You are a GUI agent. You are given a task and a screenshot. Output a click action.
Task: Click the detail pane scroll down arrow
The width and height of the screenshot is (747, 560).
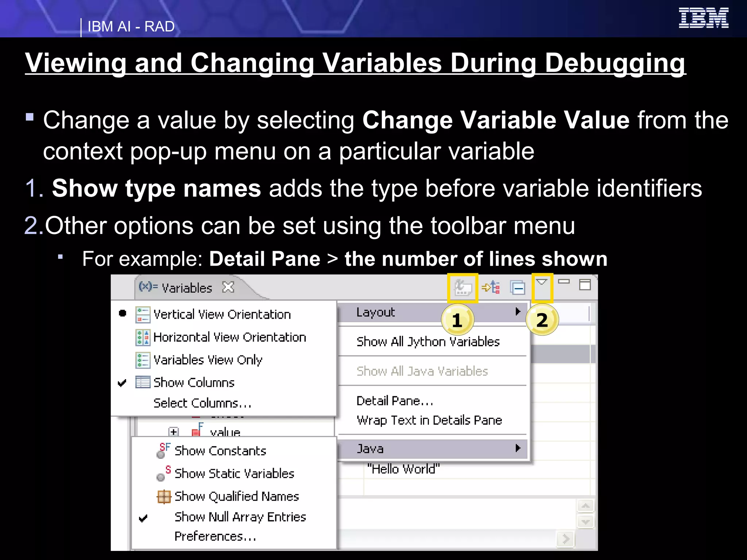click(585, 522)
